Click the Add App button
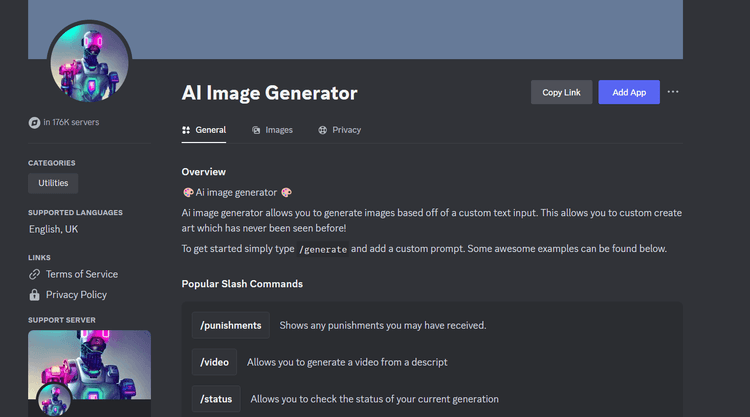The width and height of the screenshot is (750, 417). coord(629,92)
